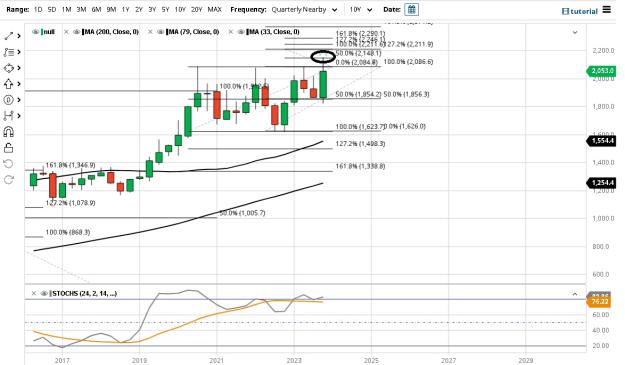Remove the MA (79, Close, 0) study
The height and width of the screenshot is (365, 625).
tap(150, 32)
